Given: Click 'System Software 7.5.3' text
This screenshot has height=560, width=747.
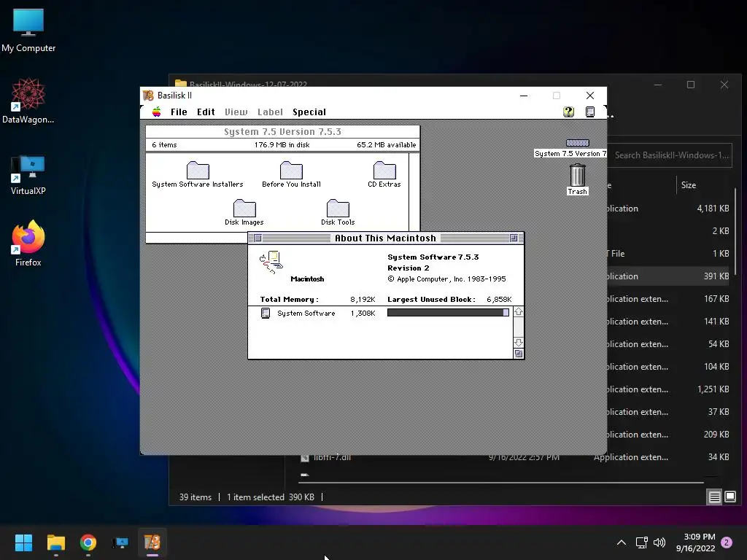Looking at the screenshot, I should [433, 257].
